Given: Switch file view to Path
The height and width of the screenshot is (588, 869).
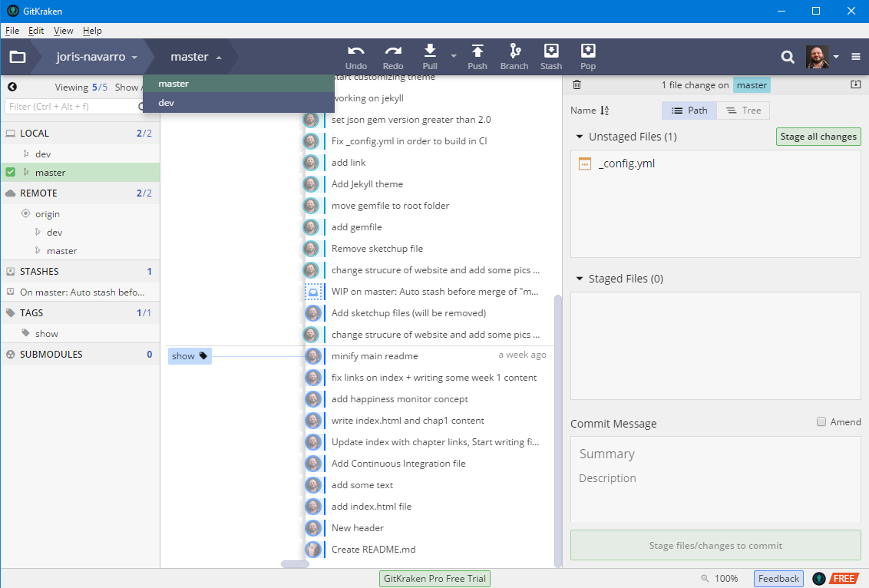Looking at the screenshot, I should (x=689, y=111).
